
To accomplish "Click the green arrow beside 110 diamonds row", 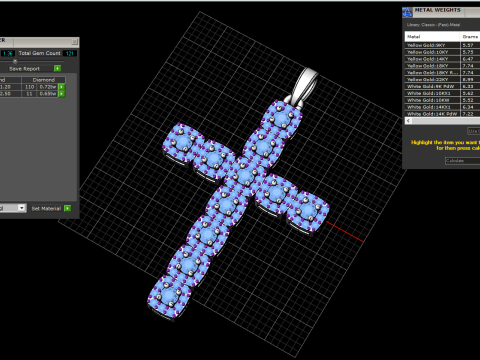I will (61, 87).
